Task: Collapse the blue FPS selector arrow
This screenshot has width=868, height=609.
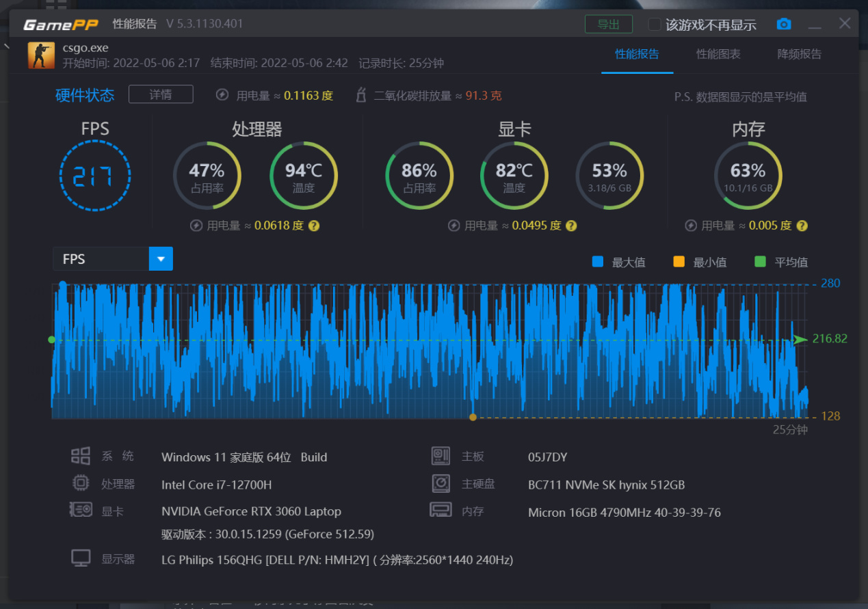Action: pyautogui.click(x=160, y=258)
